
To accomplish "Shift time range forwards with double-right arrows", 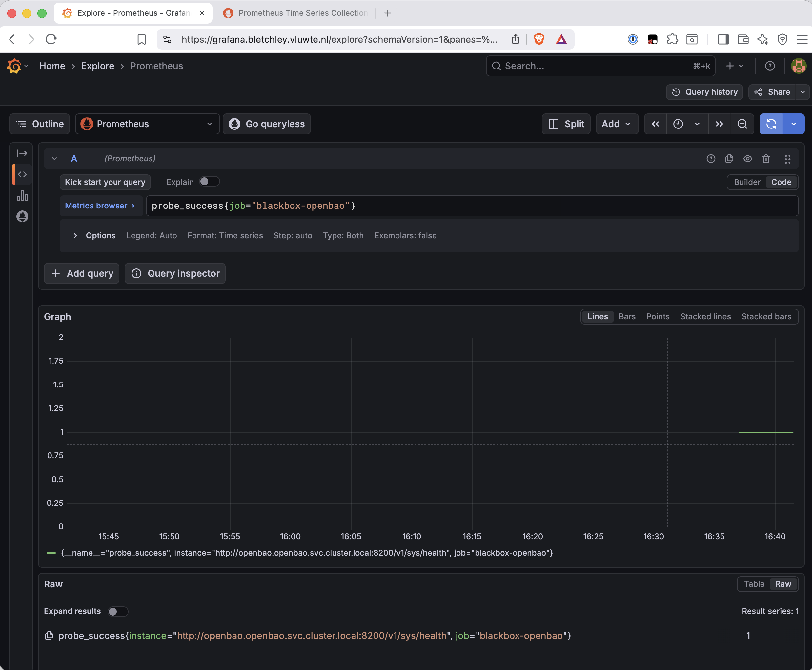I will (719, 124).
